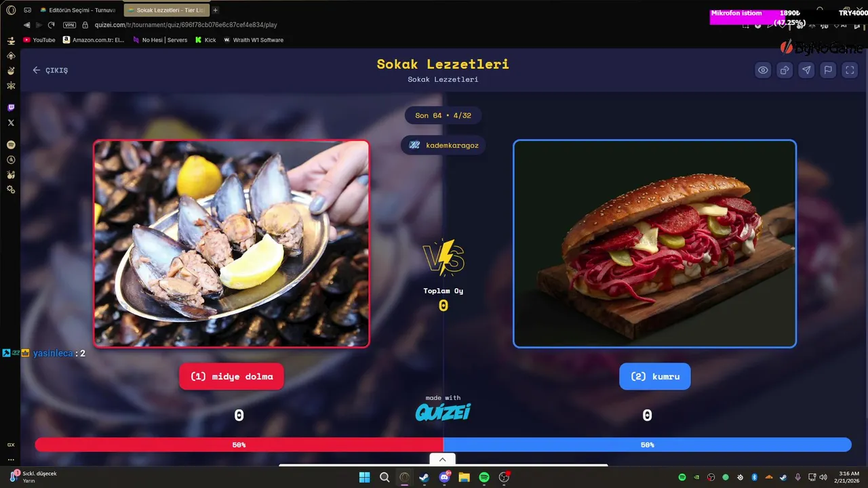Click the copy/link button beside eye icon
Viewport: 868px width, 488px height.
[785, 70]
